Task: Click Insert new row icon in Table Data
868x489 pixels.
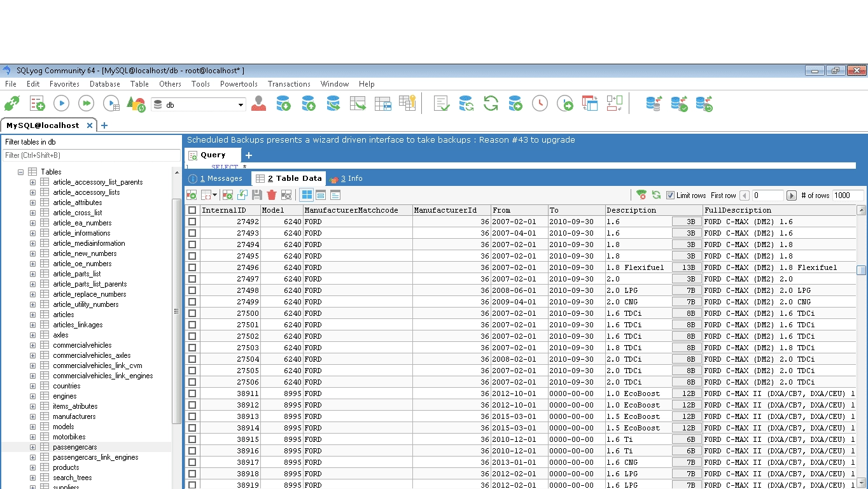Action: coord(227,195)
